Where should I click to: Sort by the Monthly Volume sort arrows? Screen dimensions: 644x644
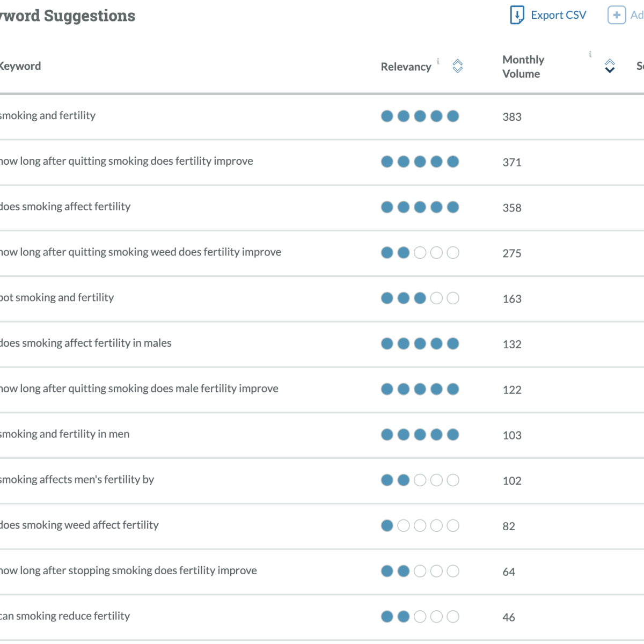tap(610, 66)
